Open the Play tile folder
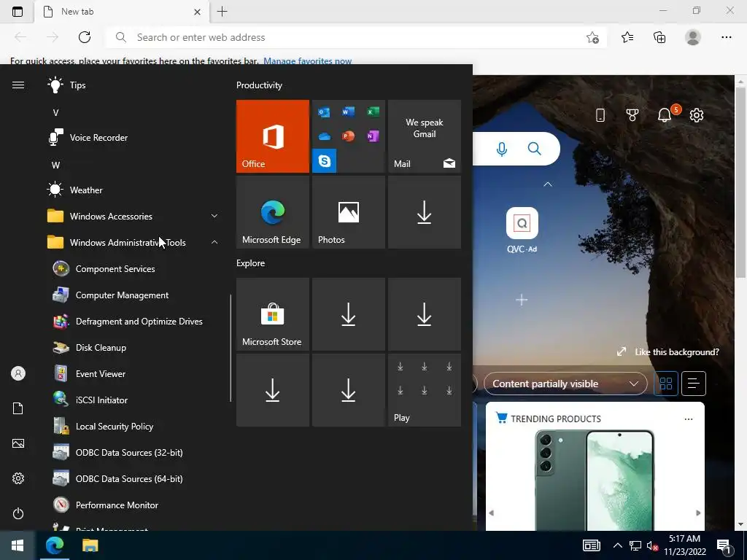The width and height of the screenshot is (747, 560). [425, 390]
